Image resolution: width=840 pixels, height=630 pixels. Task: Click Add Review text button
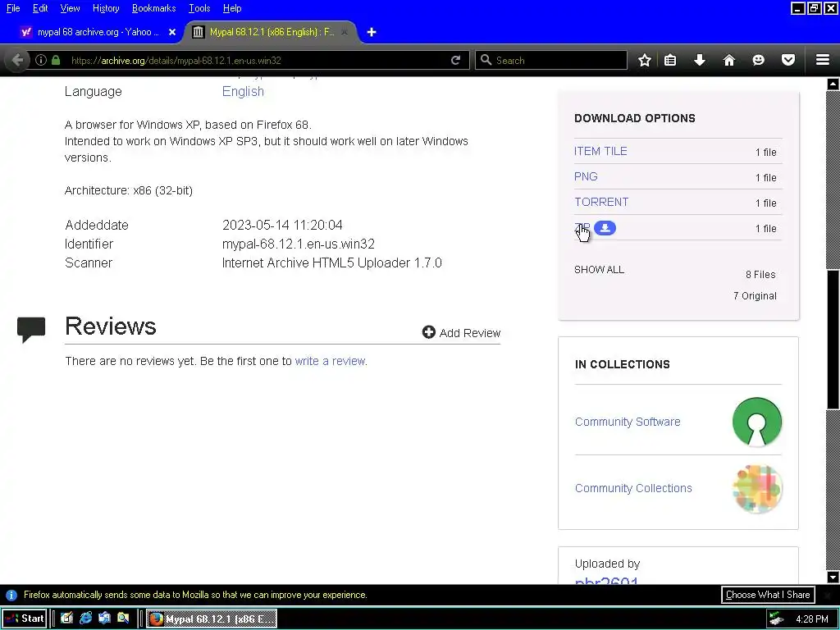(x=470, y=333)
